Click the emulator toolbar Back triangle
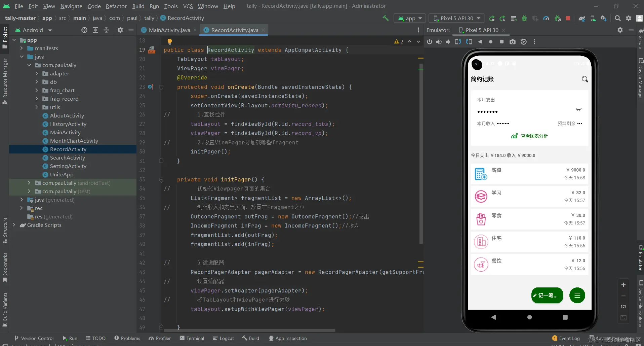The height and width of the screenshot is (346, 644). point(480,42)
